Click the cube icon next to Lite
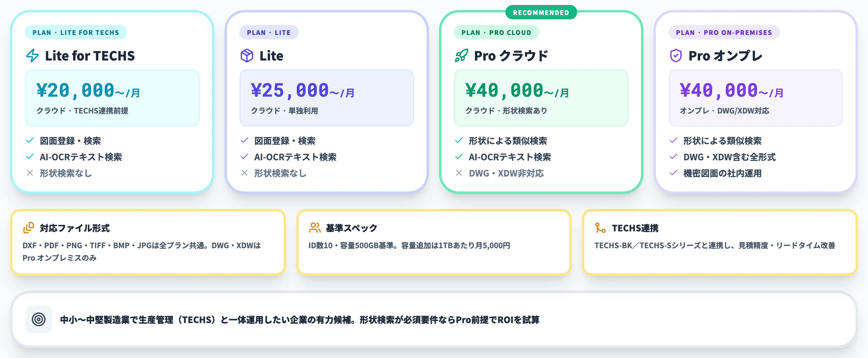Image resolution: width=868 pixels, height=358 pixels. coord(247,56)
